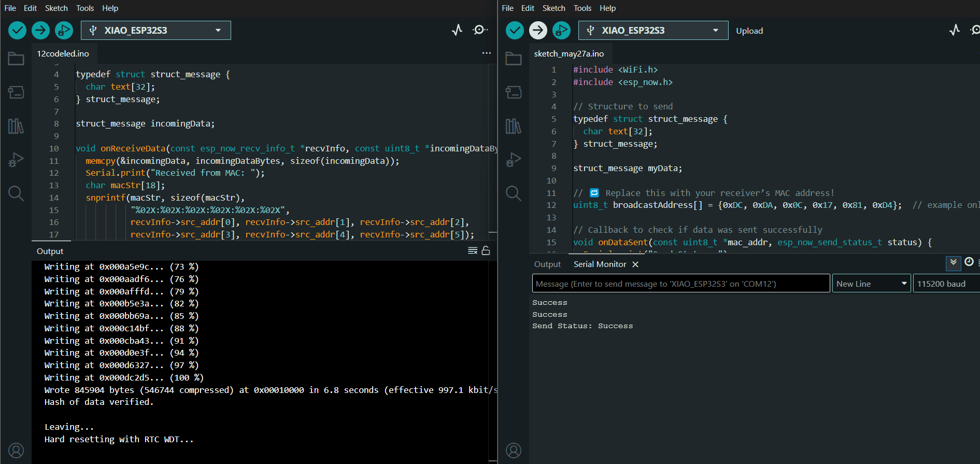The width and height of the screenshot is (980, 464).
Task: Click Verify checkmark button in right window
Action: pyautogui.click(x=515, y=31)
